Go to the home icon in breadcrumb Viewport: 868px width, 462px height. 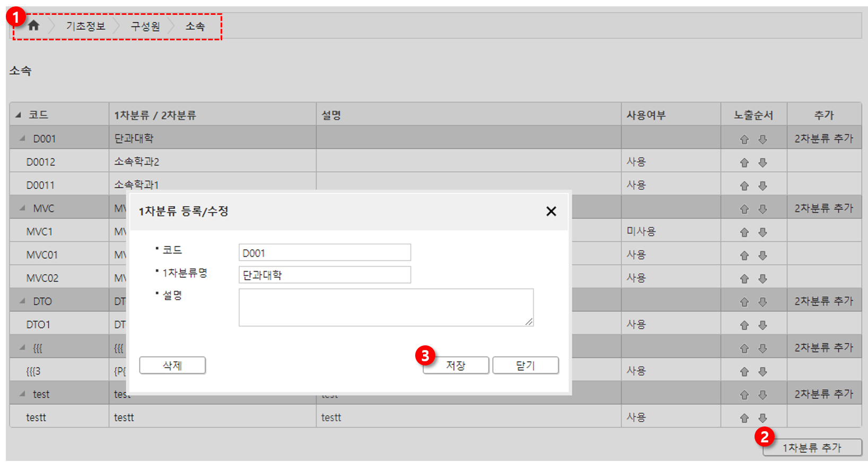coord(33,25)
